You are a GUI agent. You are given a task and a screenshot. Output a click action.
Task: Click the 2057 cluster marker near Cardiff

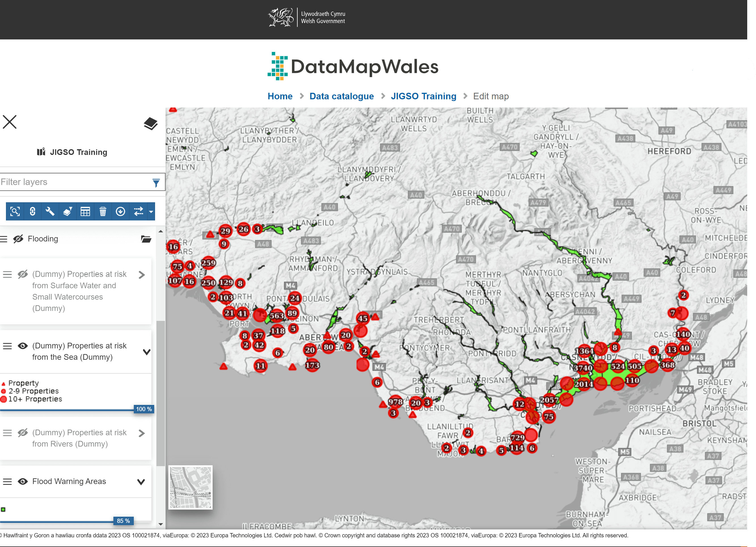[x=549, y=399]
